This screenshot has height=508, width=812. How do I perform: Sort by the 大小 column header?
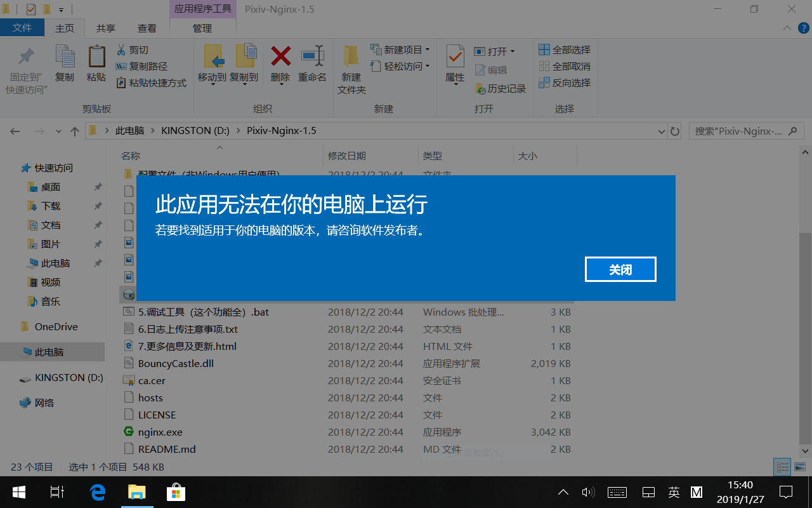[x=545, y=156]
